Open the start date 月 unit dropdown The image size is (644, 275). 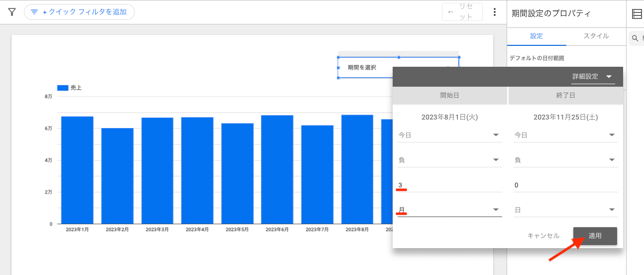449,210
